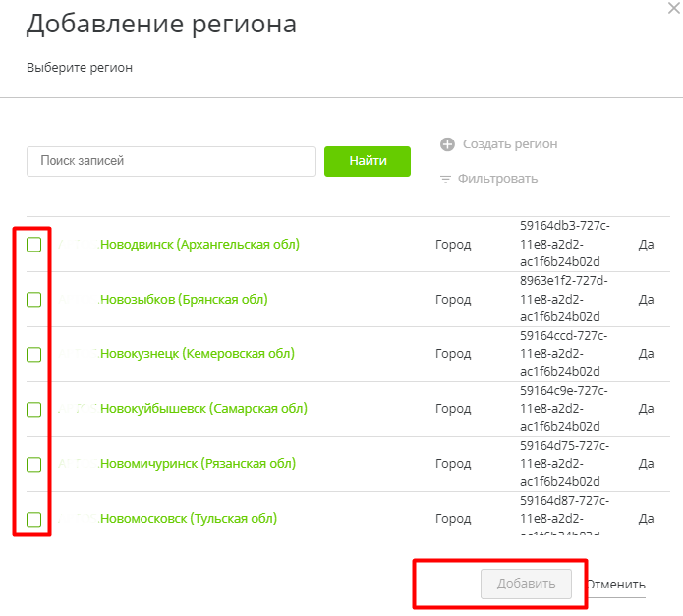Open the Новодвинск (Архангельская обл) link
This screenshot has width=683, height=616.
click(x=199, y=245)
